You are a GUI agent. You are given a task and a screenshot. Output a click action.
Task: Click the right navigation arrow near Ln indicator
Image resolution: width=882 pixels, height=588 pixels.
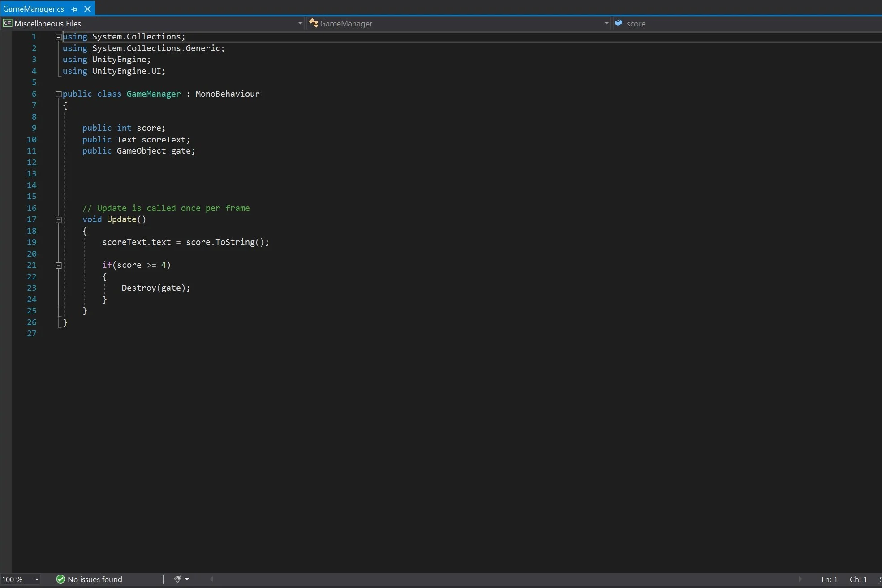pos(800,579)
